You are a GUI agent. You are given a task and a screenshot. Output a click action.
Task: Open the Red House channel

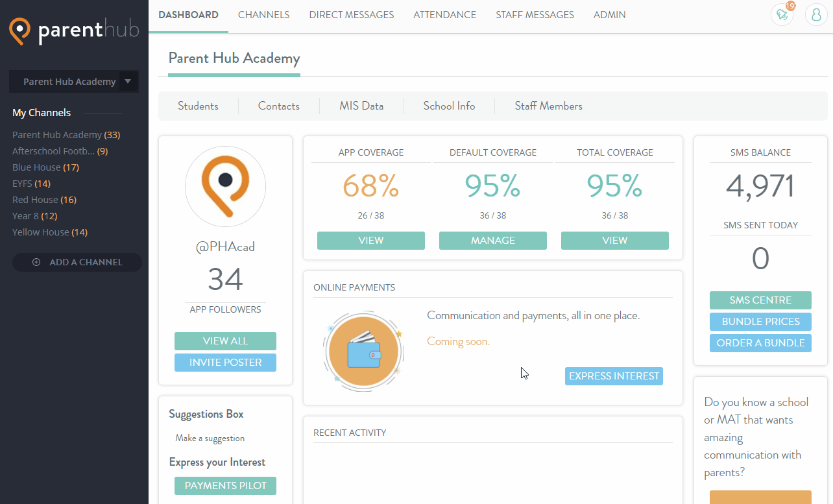click(44, 200)
